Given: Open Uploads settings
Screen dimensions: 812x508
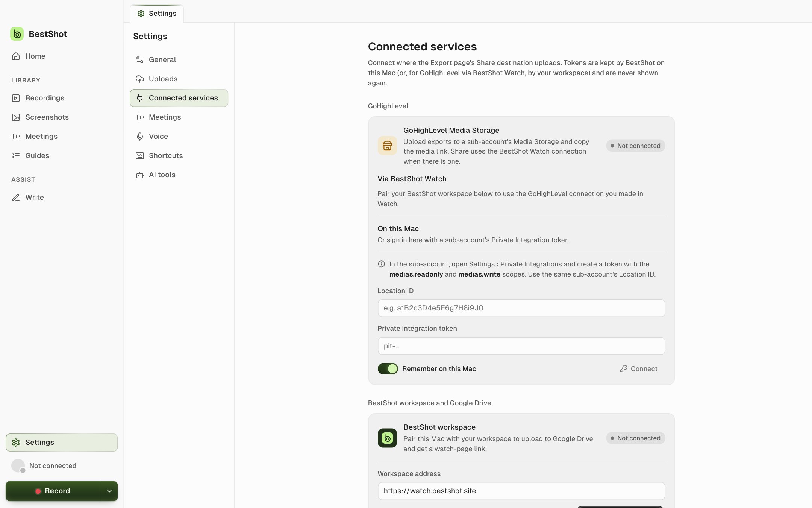Looking at the screenshot, I should point(179,79).
